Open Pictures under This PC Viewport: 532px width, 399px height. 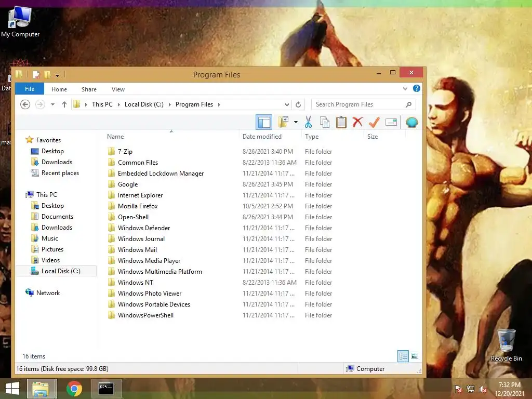52,249
